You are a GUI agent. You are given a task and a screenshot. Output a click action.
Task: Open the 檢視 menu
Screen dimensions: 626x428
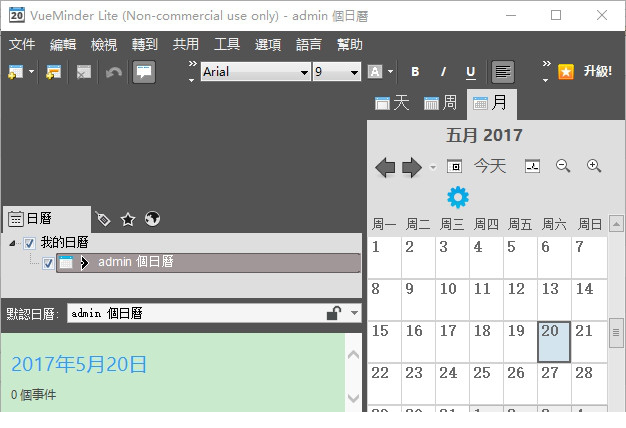pos(104,44)
